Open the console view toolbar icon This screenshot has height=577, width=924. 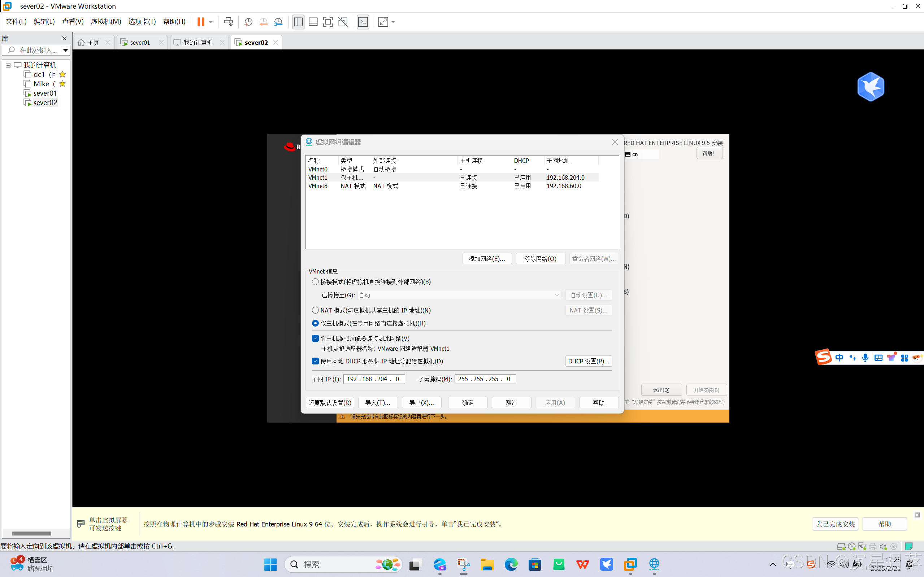click(363, 22)
